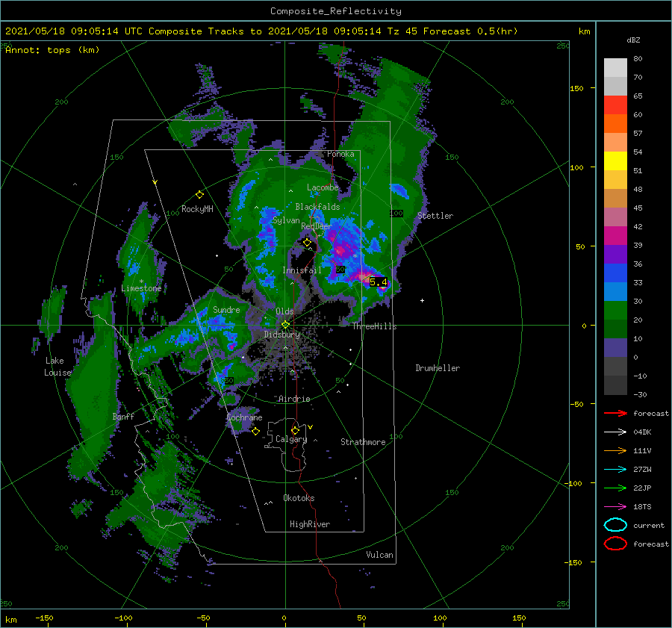Click the Calgary city boundary outline
The width and height of the screenshot is (672, 628).
(287, 445)
